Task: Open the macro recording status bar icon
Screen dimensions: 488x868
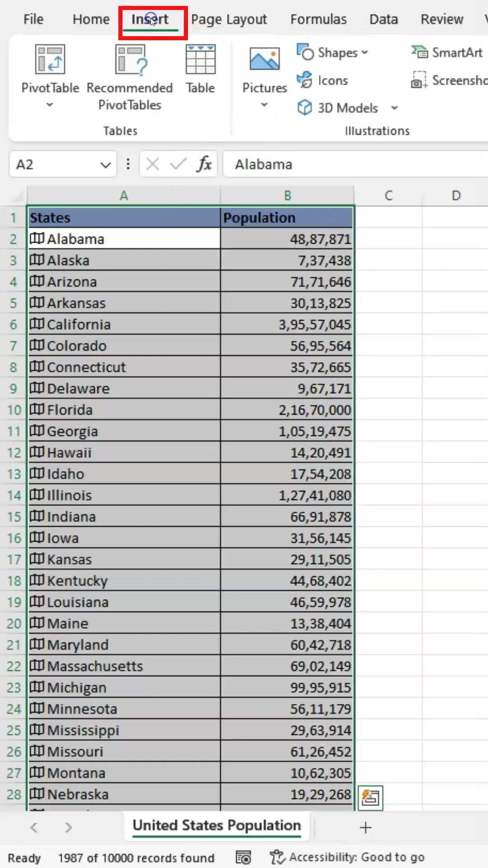Action: point(243,857)
